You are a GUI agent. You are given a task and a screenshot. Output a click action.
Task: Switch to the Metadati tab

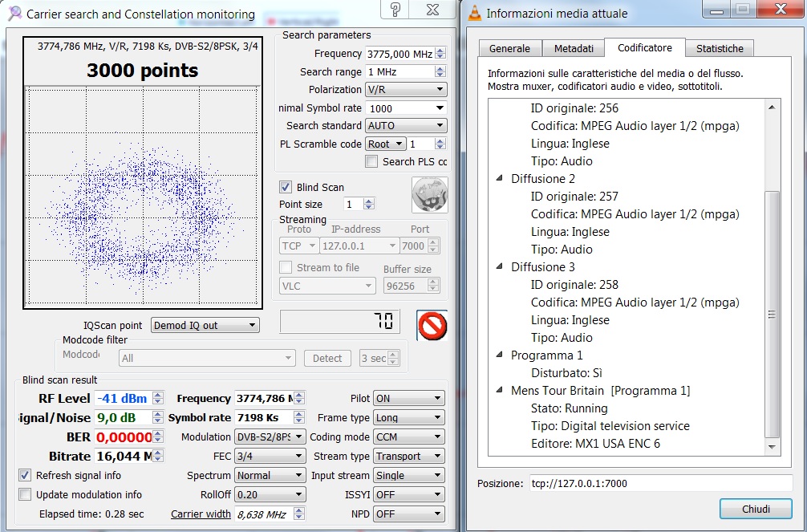click(x=574, y=48)
